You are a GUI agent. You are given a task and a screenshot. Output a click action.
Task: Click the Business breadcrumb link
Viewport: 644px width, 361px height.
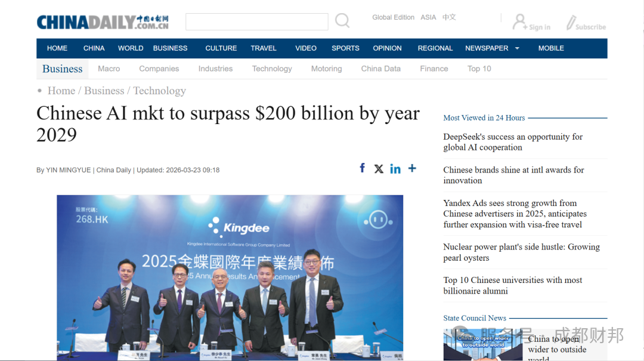point(104,91)
